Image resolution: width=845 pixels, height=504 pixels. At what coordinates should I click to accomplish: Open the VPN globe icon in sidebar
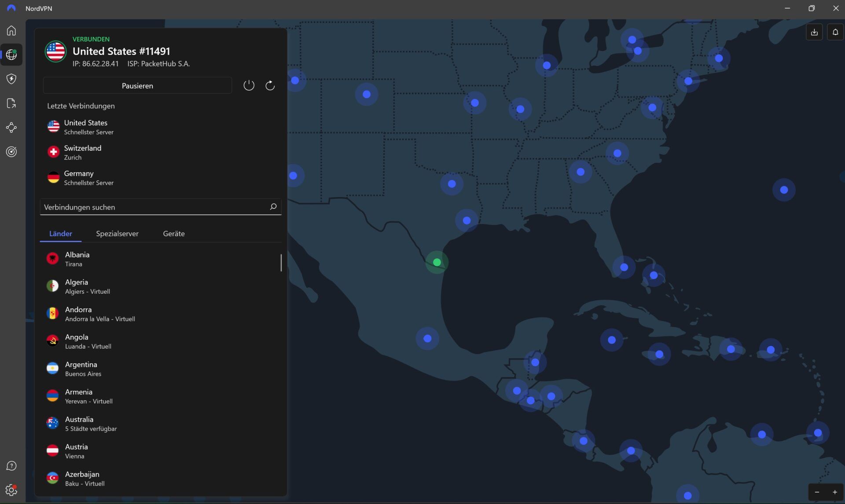coord(11,55)
